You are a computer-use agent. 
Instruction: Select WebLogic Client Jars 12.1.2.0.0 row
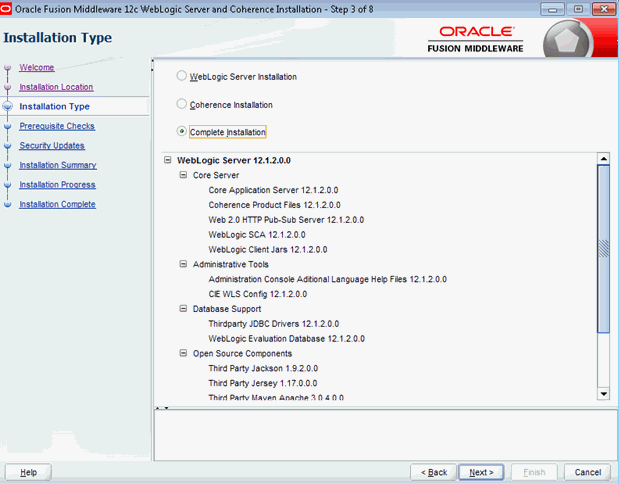click(268, 250)
